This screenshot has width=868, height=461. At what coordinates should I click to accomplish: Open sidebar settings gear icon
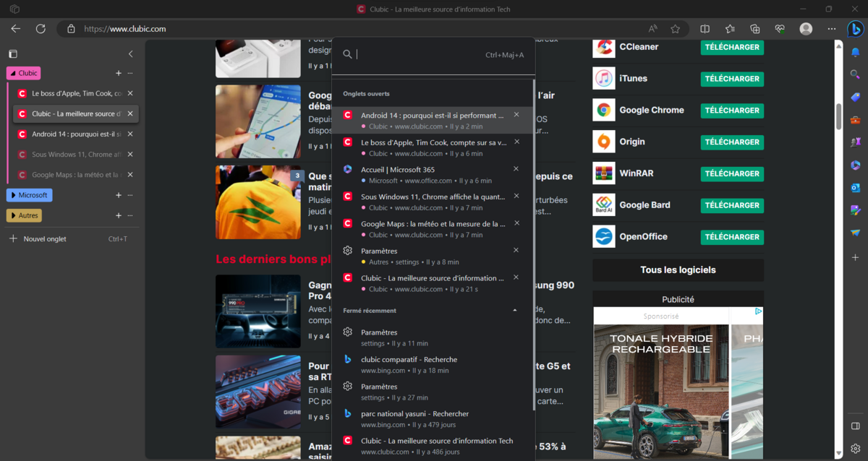[x=855, y=449]
